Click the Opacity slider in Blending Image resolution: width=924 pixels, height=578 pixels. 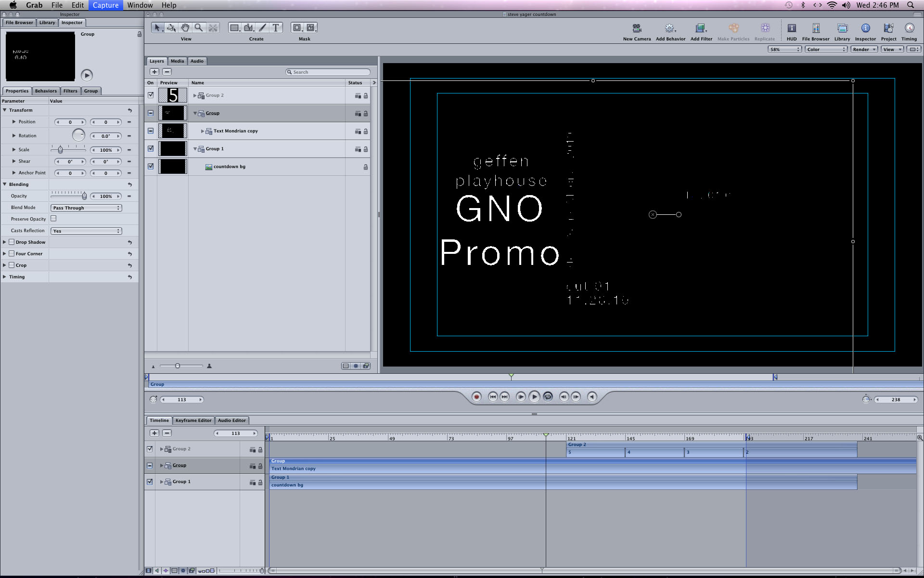click(x=68, y=196)
